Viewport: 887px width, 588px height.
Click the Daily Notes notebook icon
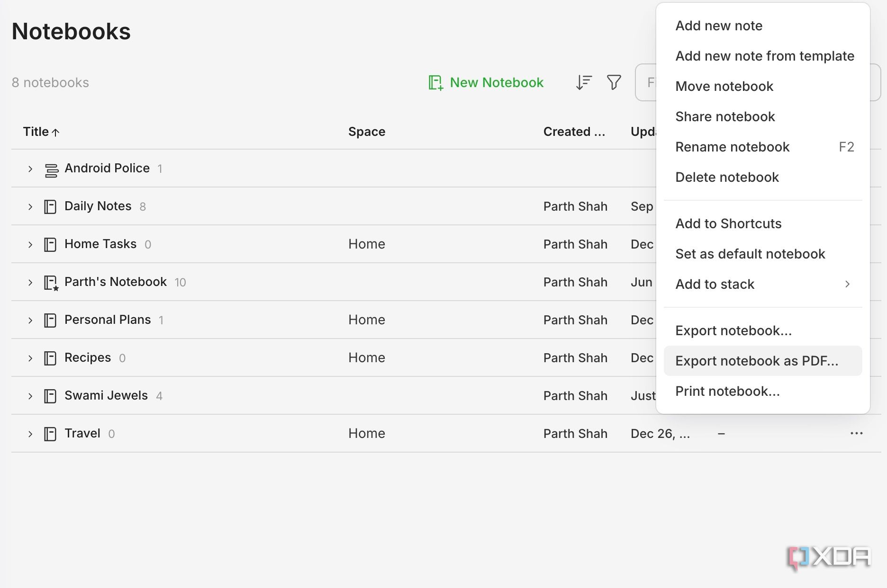(x=50, y=207)
